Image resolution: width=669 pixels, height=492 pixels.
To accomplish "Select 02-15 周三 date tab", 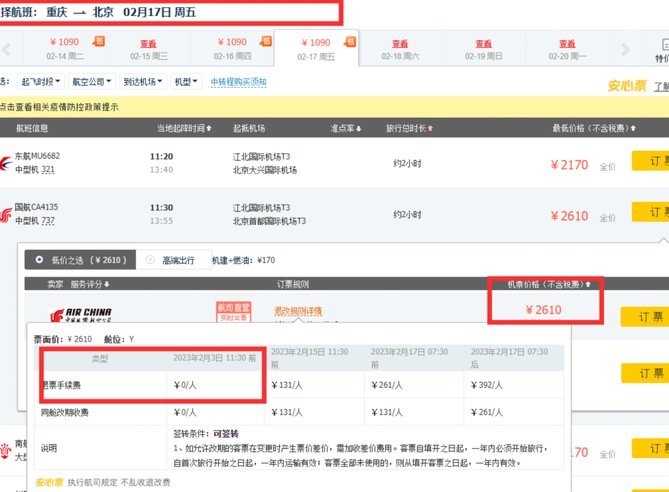I will coord(148,49).
